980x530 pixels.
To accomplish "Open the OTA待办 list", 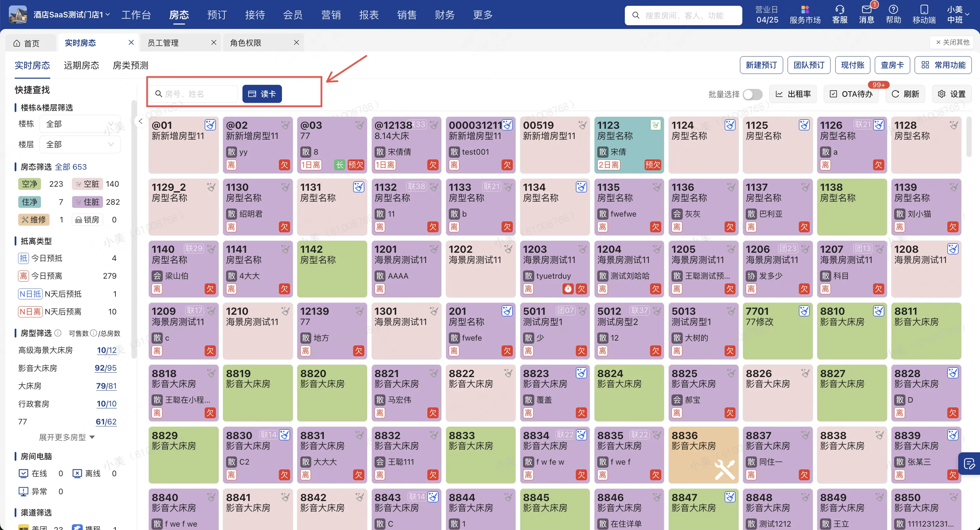I will point(851,94).
